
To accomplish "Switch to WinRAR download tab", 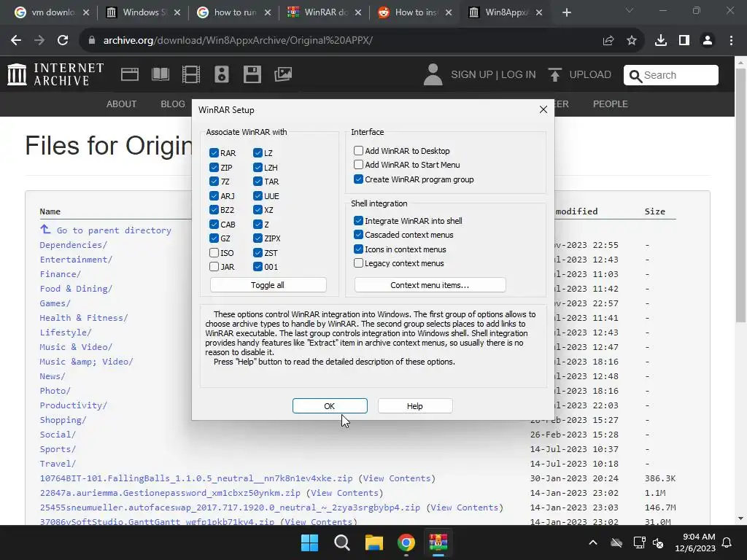I will coord(324,12).
